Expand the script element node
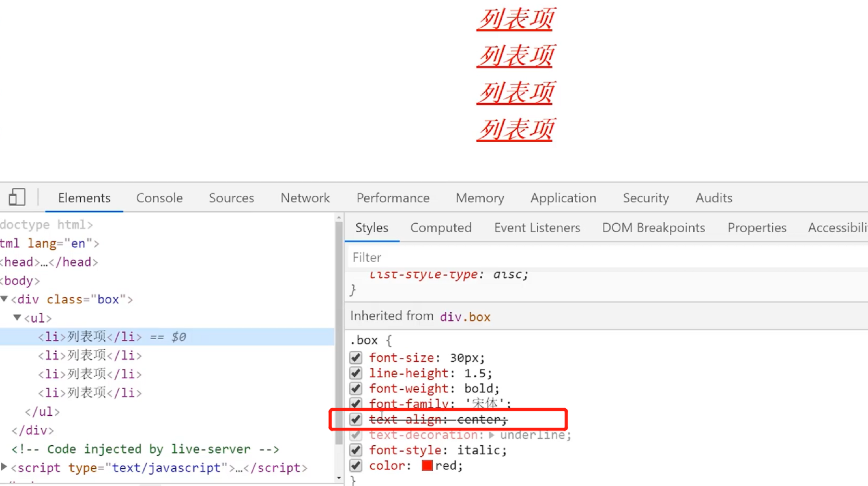The image size is (868, 486). [x=4, y=466]
